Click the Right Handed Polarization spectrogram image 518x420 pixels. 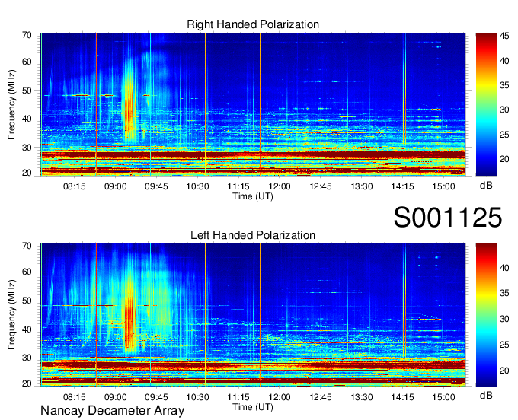tap(253, 104)
